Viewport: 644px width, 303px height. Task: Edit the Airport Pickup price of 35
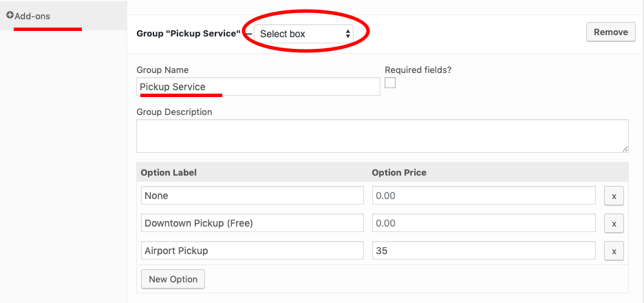pos(484,251)
